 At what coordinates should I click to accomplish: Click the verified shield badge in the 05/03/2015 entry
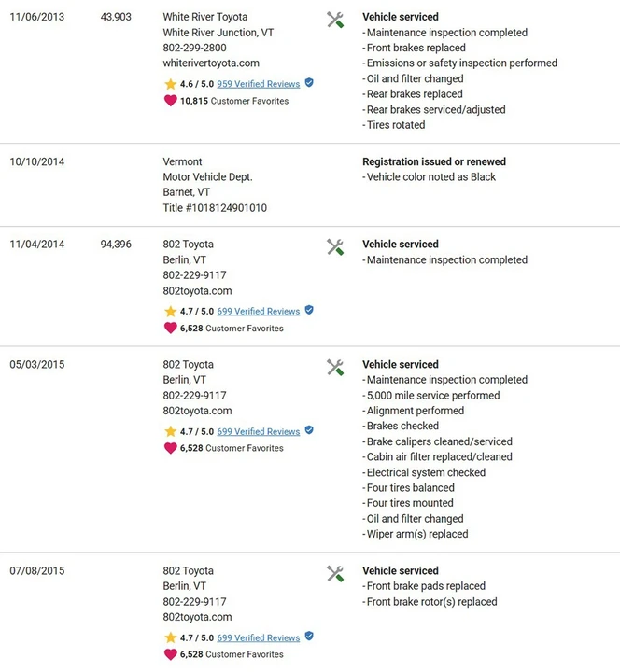(x=309, y=430)
